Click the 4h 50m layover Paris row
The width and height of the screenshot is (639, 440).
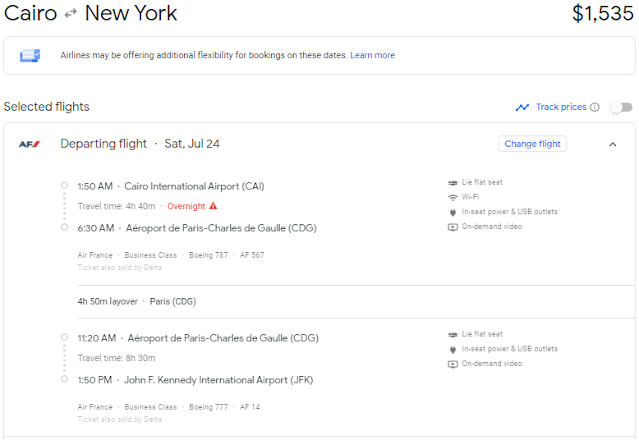137,301
